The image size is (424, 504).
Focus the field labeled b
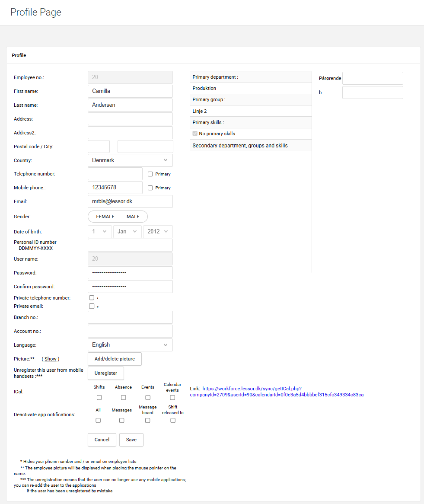tap(373, 92)
